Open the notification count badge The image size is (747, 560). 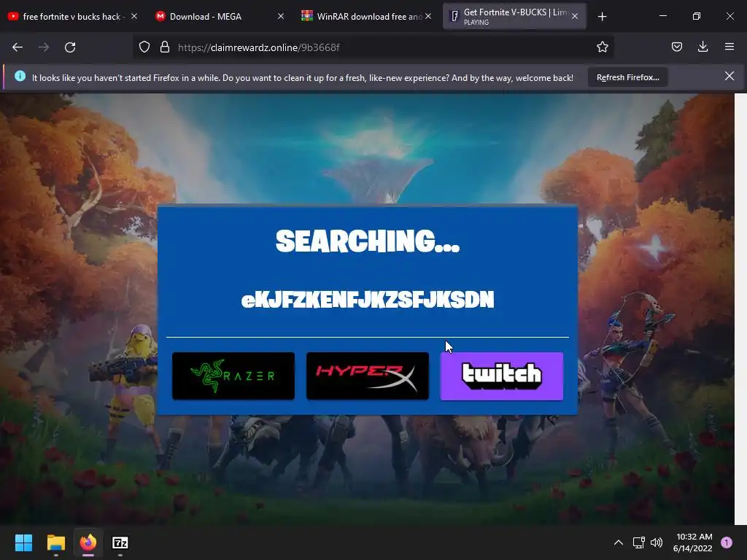pos(727,542)
